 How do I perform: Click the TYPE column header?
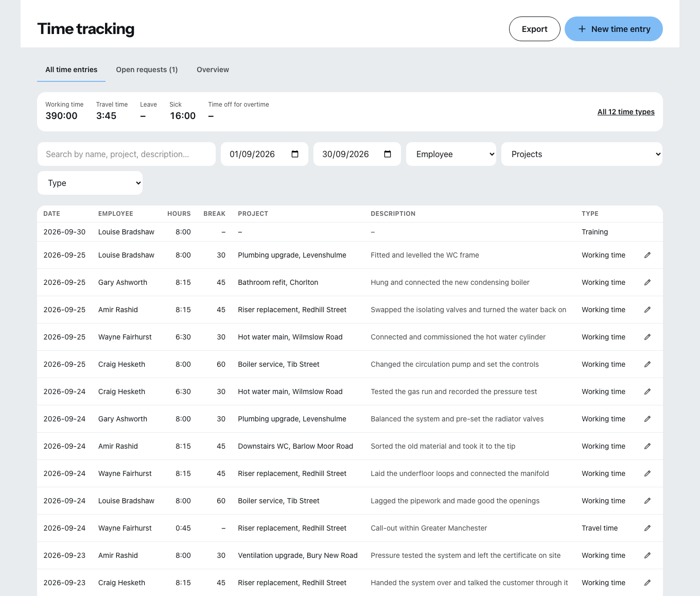[590, 214]
